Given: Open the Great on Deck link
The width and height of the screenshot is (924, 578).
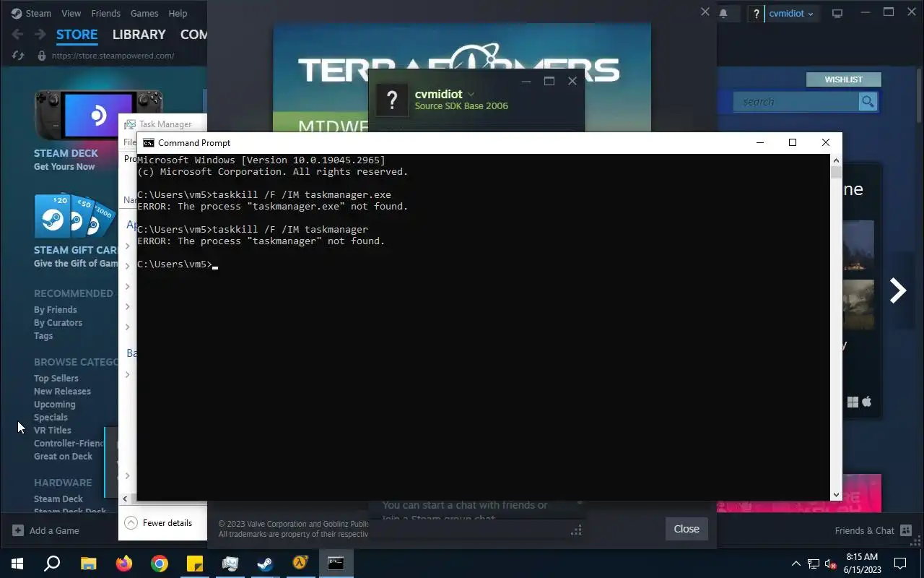Looking at the screenshot, I should coord(63,456).
